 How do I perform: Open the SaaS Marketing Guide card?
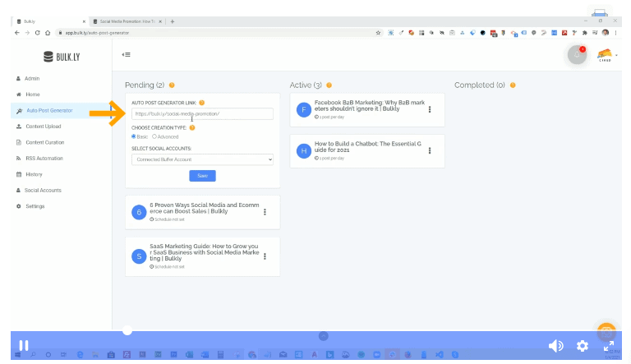pyautogui.click(x=202, y=256)
